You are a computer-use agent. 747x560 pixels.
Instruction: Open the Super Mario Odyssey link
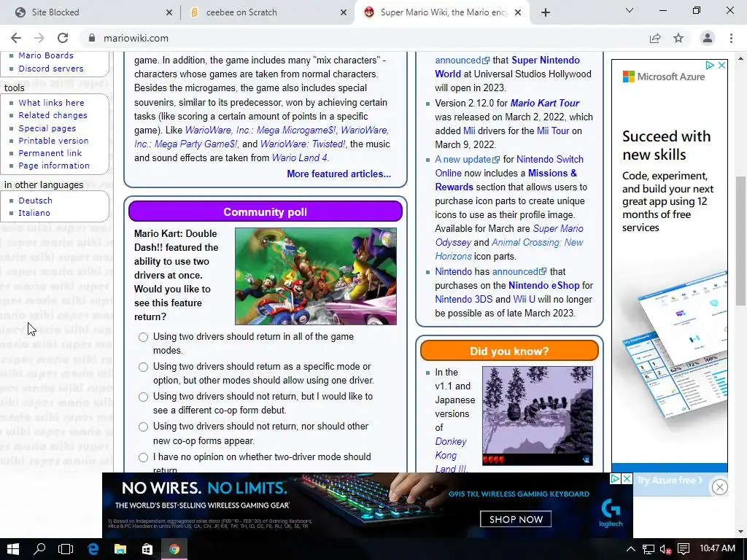pos(508,236)
